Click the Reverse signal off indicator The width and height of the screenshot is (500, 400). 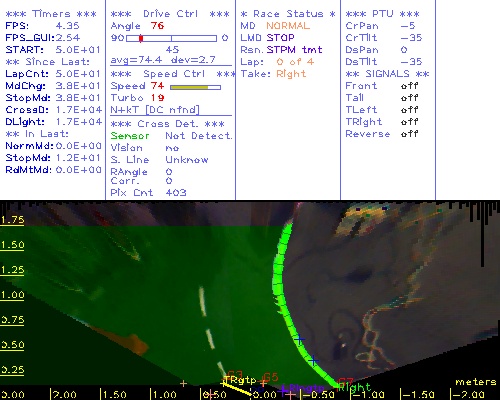409,134
